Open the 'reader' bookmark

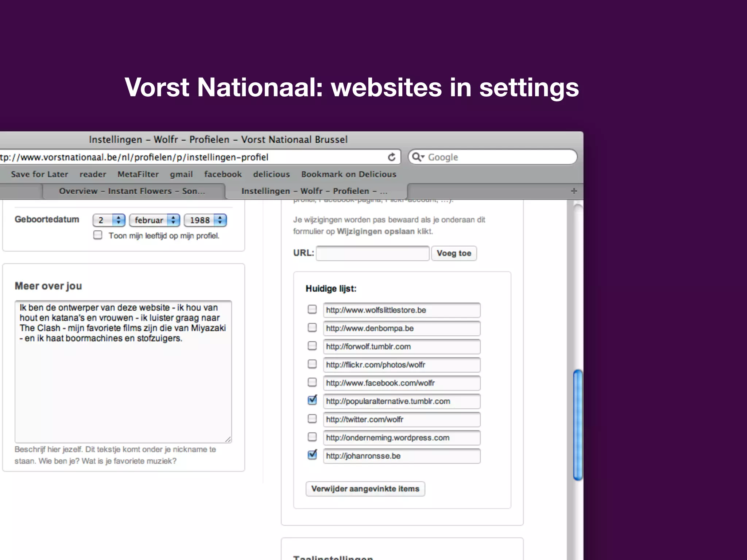coord(93,174)
